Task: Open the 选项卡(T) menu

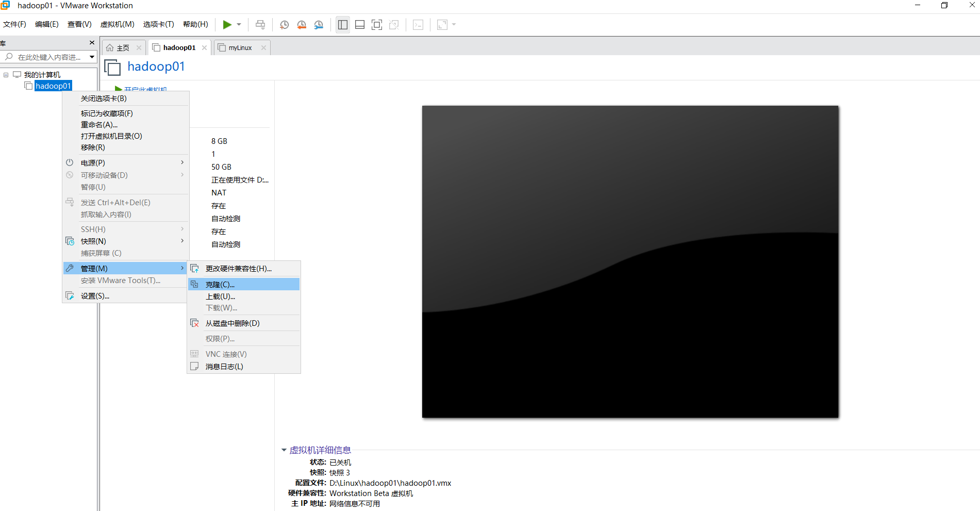Action: point(159,24)
